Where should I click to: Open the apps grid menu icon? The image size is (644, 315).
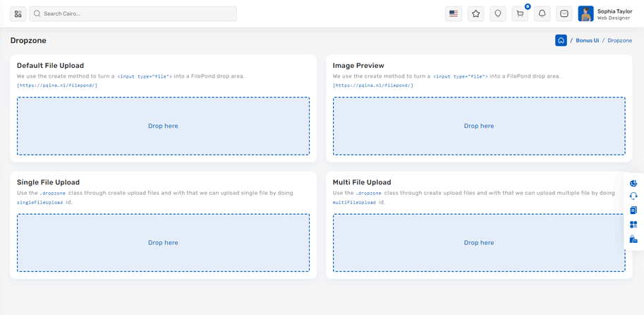[x=18, y=13]
